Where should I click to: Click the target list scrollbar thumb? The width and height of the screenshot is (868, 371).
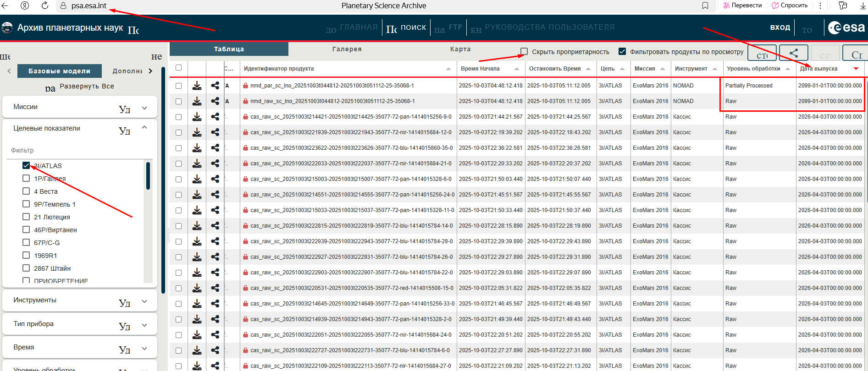pyautogui.click(x=148, y=175)
